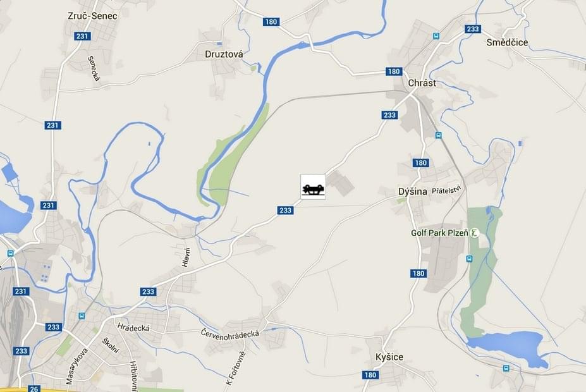Click the transit icon near Hrádecká street
Image resolution: width=586 pixels, height=392 pixels.
pyautogui.click(x=82, y=316)
